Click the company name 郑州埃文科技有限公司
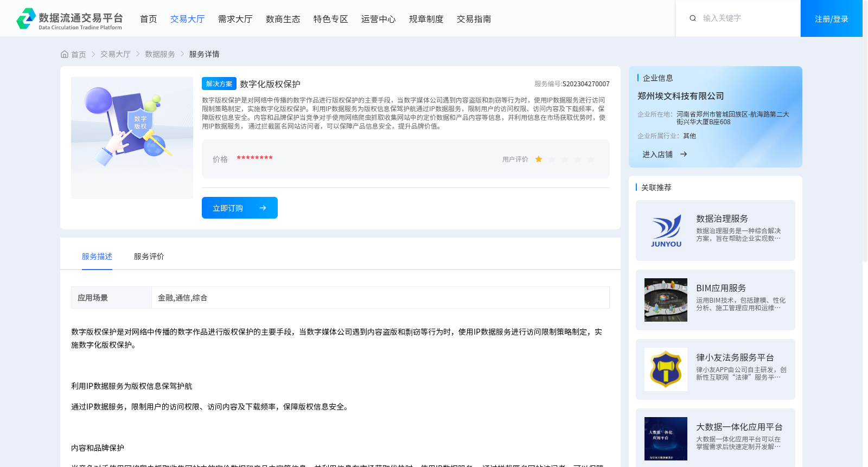 (x=681, y=96)
